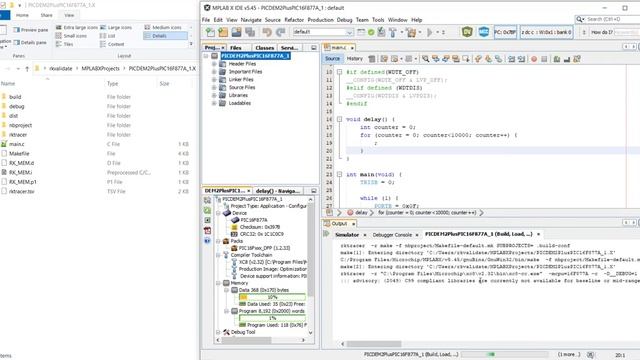Switch to the Files tab
This screenshot has height=360, width=640.
coord(236,48)
